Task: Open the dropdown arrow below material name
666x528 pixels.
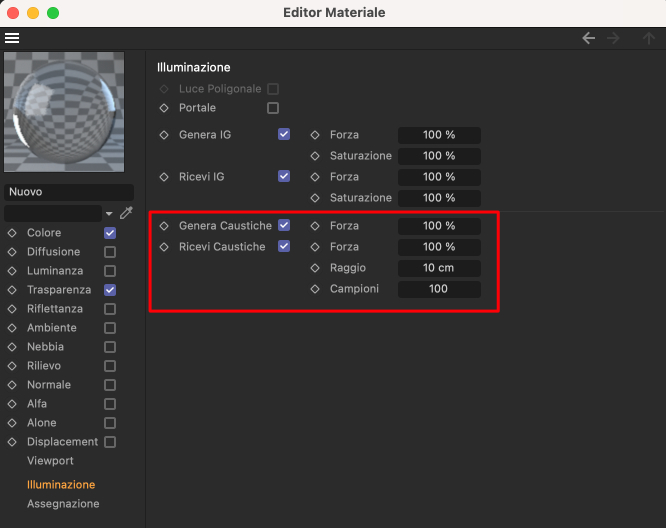Action: 109,214
